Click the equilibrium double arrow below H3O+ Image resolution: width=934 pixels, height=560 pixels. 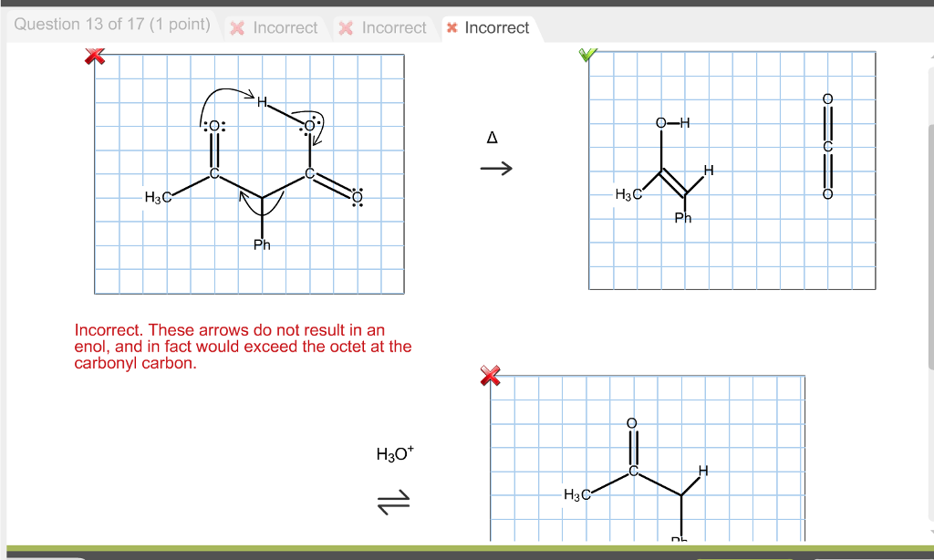click(x=394, y=502)
